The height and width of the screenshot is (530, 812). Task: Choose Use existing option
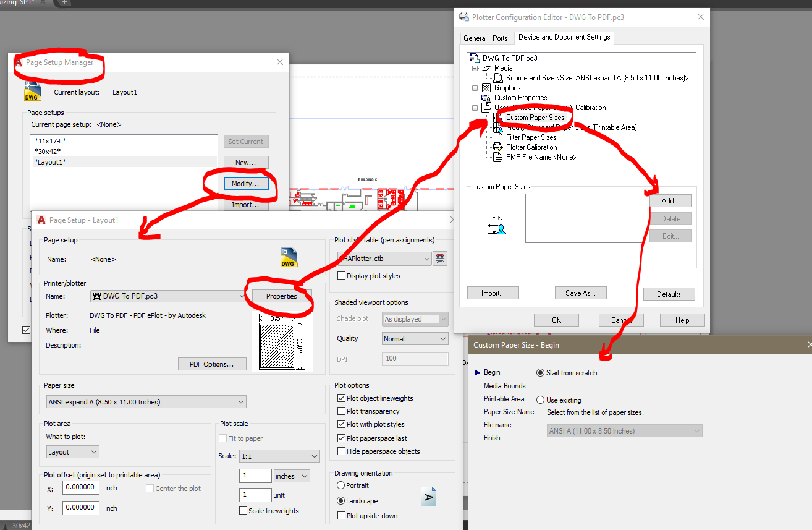pyautogui.click(x=541, y=400)
